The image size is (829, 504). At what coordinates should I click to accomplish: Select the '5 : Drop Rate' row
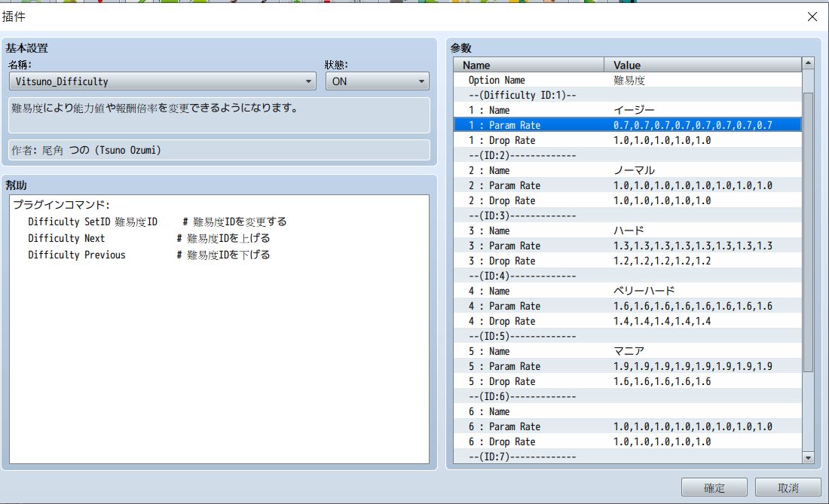coord(628,381)
